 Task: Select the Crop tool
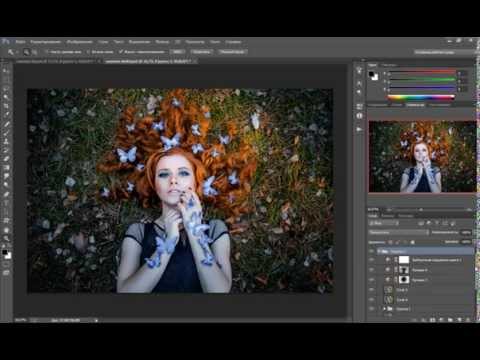[x=6, y=106]
